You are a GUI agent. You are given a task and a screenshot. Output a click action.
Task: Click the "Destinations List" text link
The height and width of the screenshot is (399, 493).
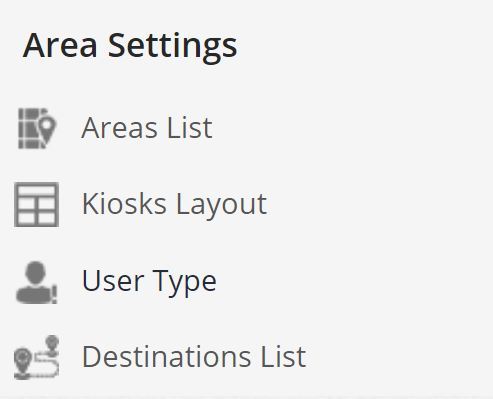coord(194,357)
